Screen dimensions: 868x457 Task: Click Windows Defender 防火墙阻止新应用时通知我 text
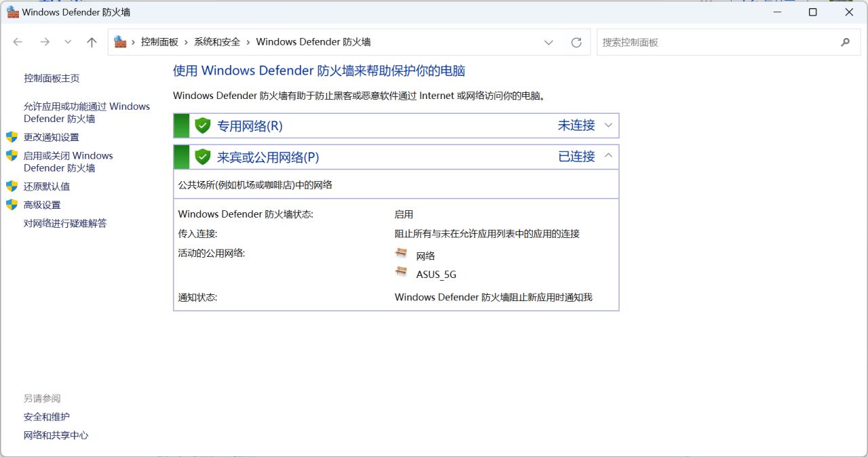[493, 297]
